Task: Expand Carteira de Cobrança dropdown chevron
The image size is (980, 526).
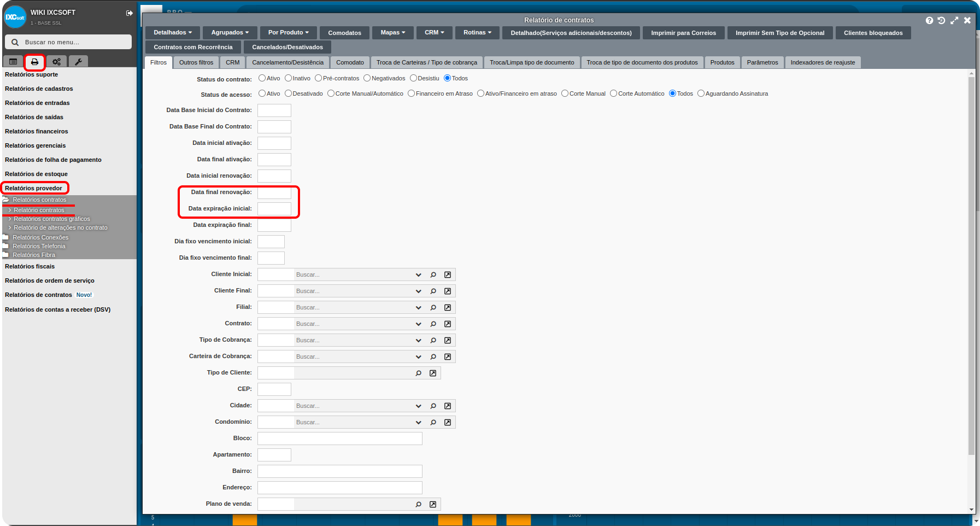Action: [418, 356]
